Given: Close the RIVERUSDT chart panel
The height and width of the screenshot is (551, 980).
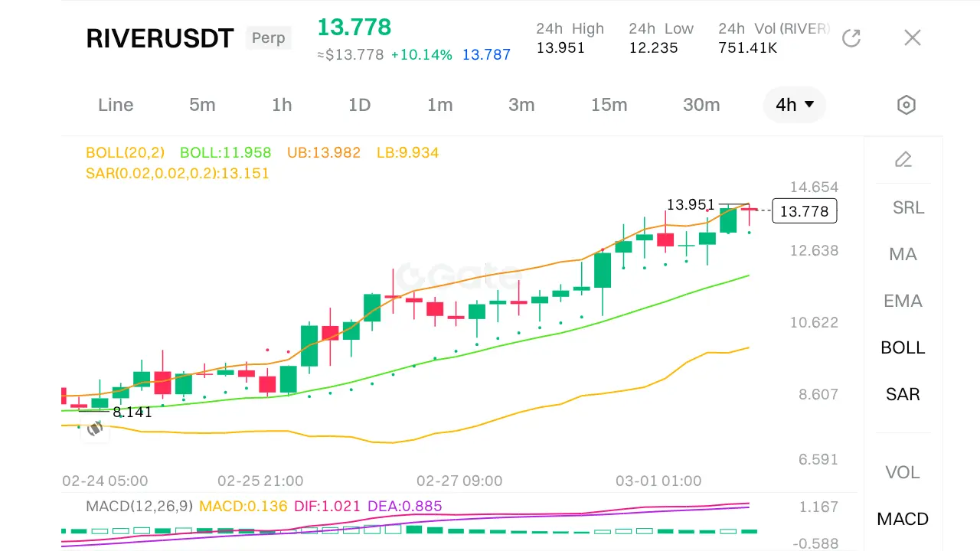Looking at the screenshot, I should pyautogui.click(x=912, y=37).
